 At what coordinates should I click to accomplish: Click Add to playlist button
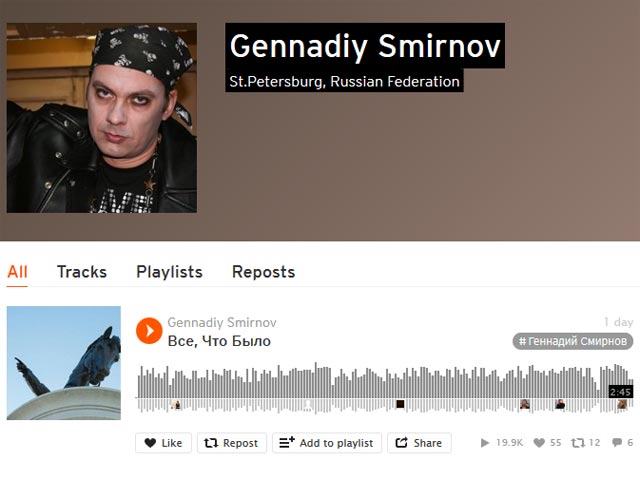327,443
